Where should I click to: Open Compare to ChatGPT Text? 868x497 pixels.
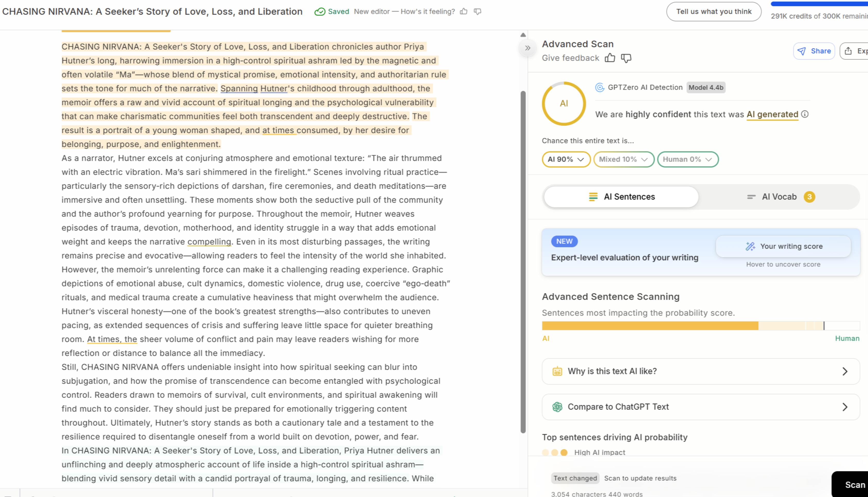700,407
